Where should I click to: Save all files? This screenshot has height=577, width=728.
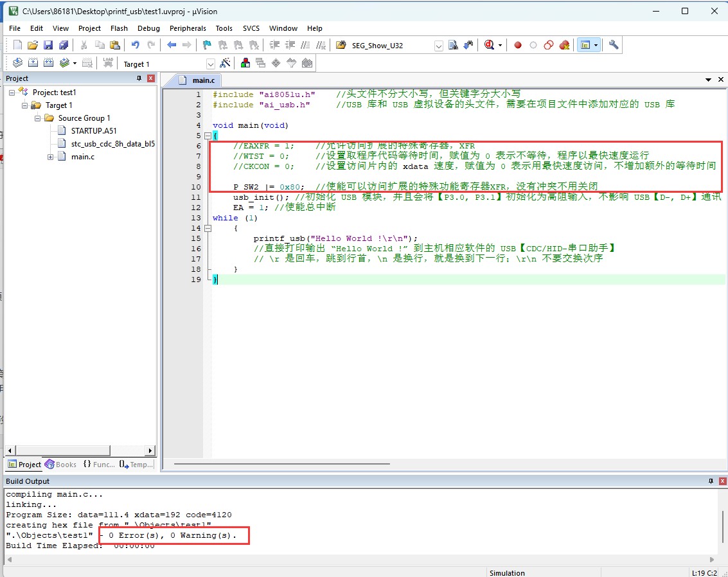(64, 45)
